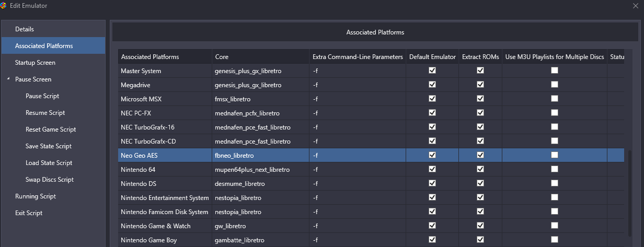
Task: Enable M3U Playlists for NEC TurboGrafx-CD
Action: click(x=555, y=141)
